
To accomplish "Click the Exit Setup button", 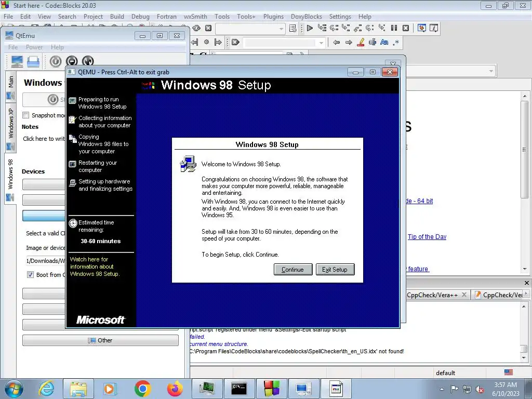I will pyautogui.click(x=335, y=270).
